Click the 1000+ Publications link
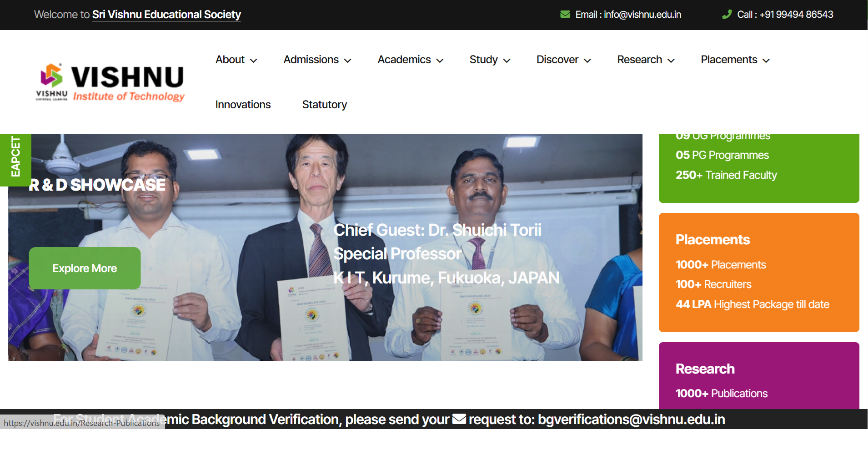This screenshot has height=455, width=868. [721, 394]
